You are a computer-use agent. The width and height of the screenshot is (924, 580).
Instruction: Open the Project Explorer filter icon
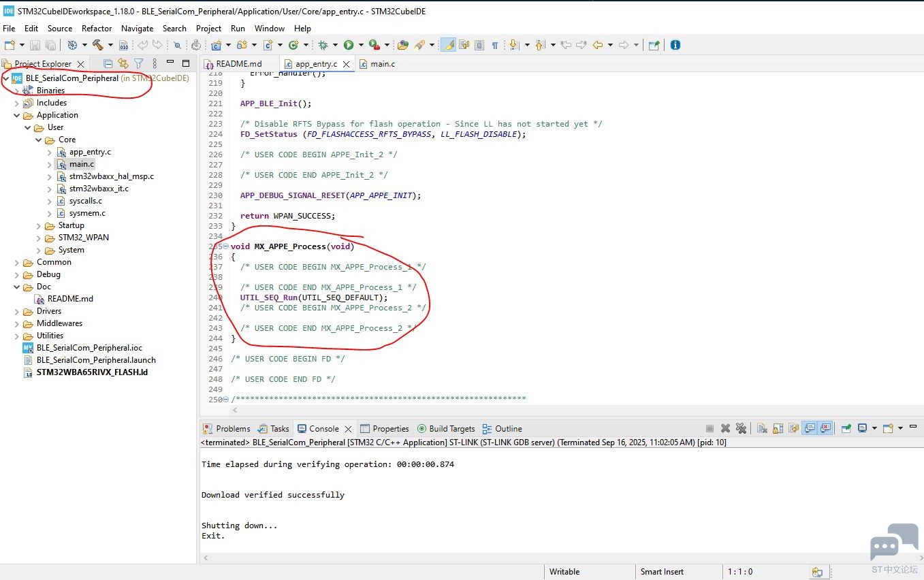(138, 63)
